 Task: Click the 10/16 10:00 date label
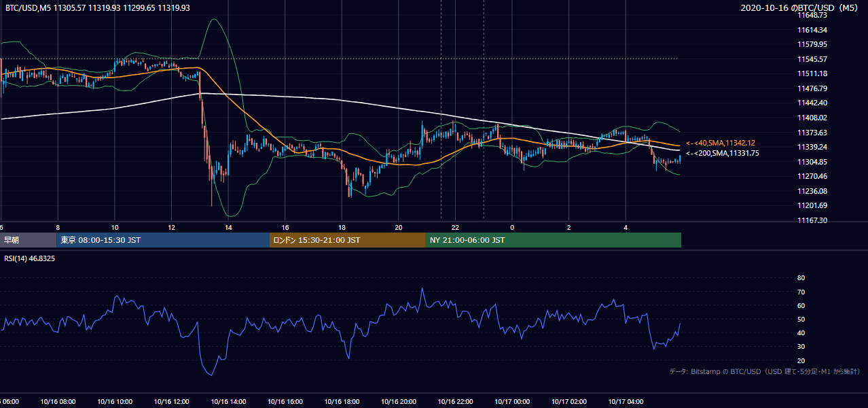[115, 402]
